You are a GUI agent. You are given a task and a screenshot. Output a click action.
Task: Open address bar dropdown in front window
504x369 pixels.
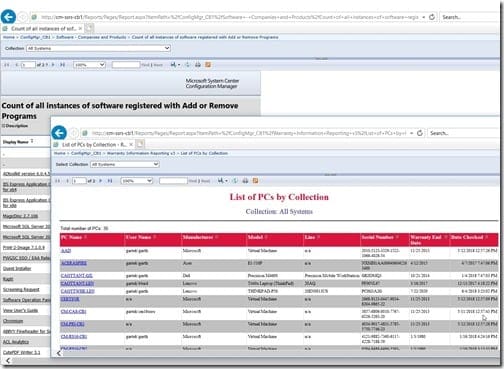tap(412, 133)
